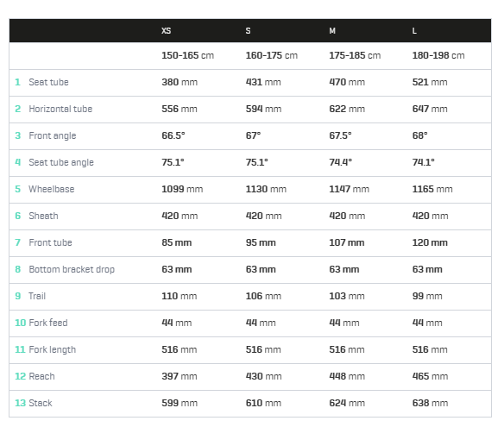The width and height of the screenshot is (504, 427).
Task: Click the 180-198 cm height range
Action: [x=438, y=55]
